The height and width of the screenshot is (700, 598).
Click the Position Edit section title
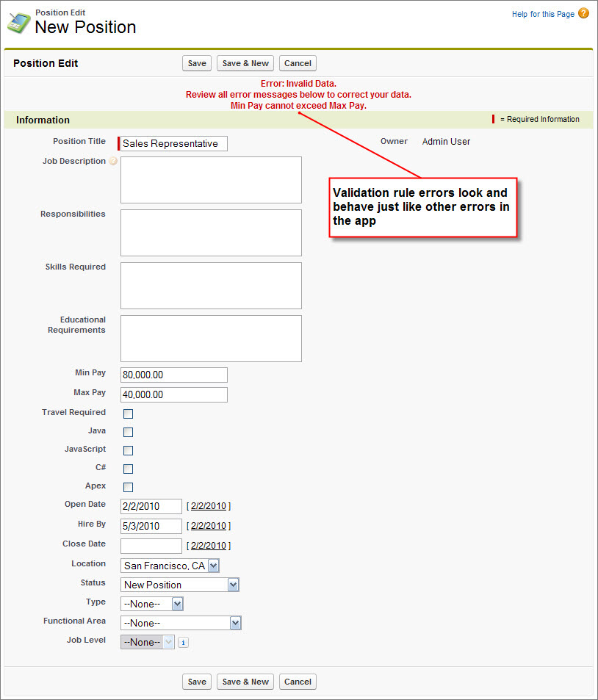click(x=46, y=63)
